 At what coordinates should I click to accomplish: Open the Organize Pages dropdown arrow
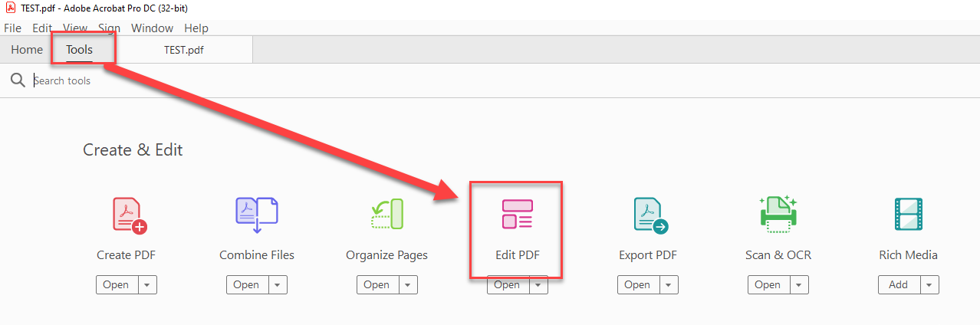409,285
